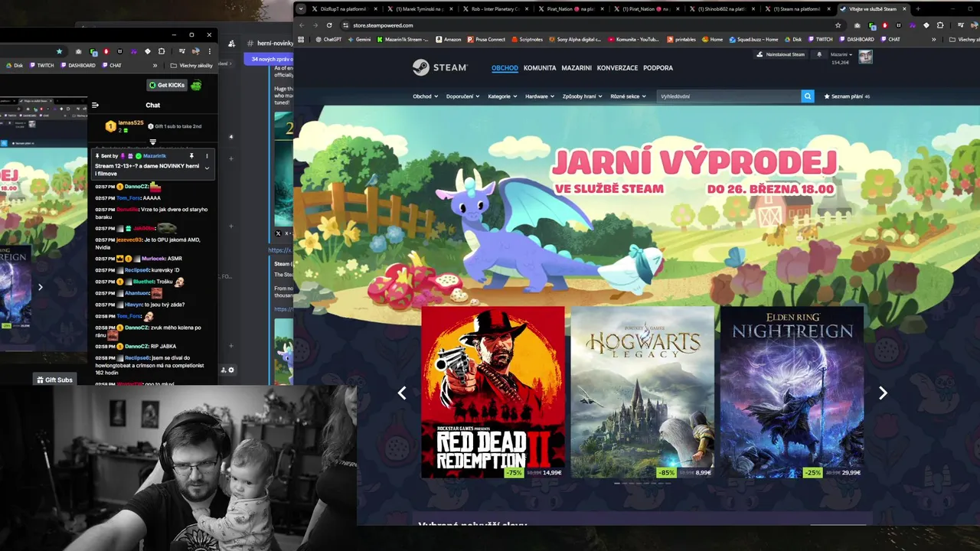Open the ChatGPT bookmark

pyautogui.click(x=328, y=39)
